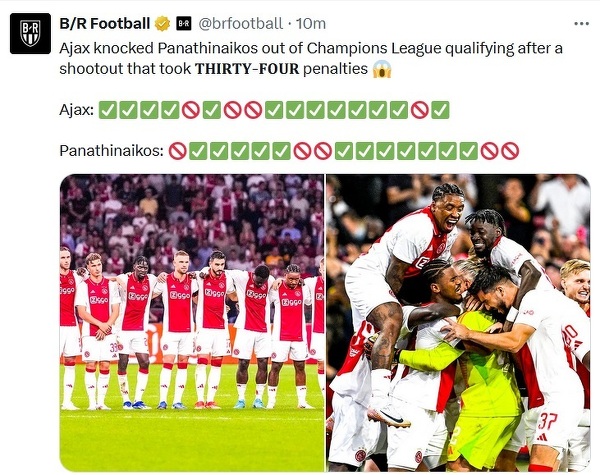600x475 pixels.
Task: Click first red miss icon in Ajax row
Action: click(x=191, y=110)
